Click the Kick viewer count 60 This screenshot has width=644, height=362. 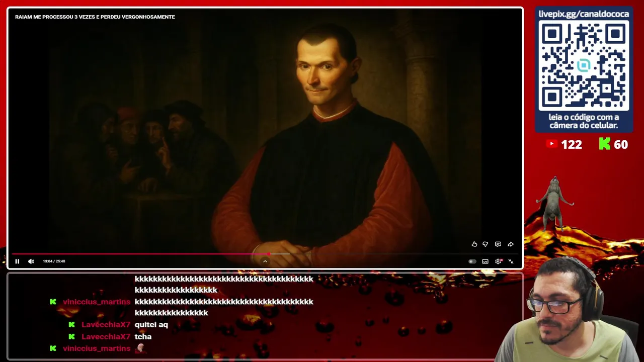621,145
